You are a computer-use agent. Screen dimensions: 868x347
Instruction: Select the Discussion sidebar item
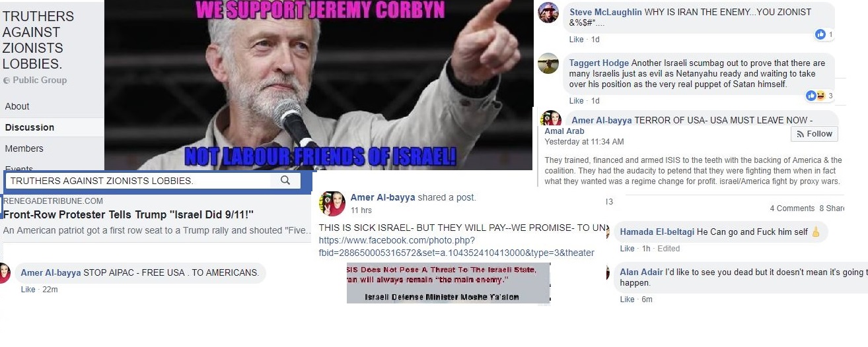click(x=30, y=127)
